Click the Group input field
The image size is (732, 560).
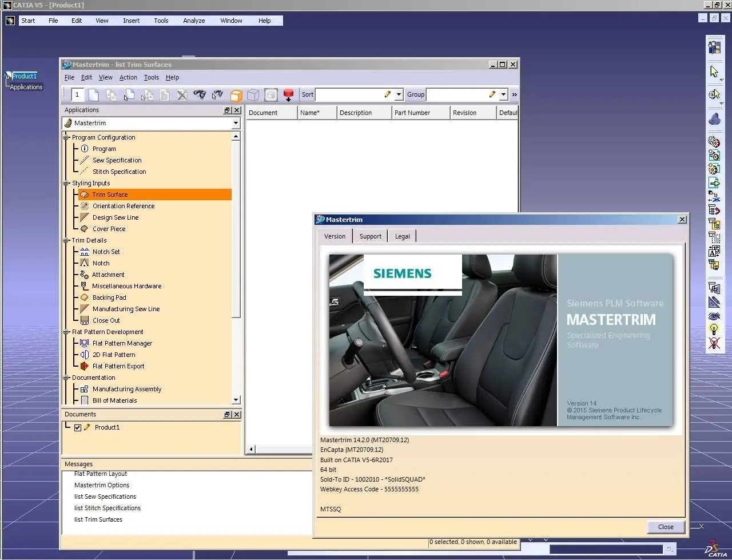463,94
